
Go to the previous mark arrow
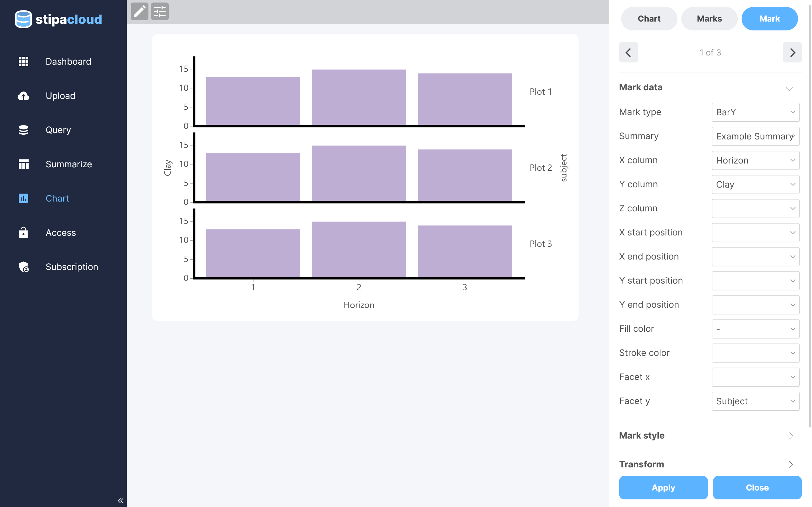(x=628, y=52)
